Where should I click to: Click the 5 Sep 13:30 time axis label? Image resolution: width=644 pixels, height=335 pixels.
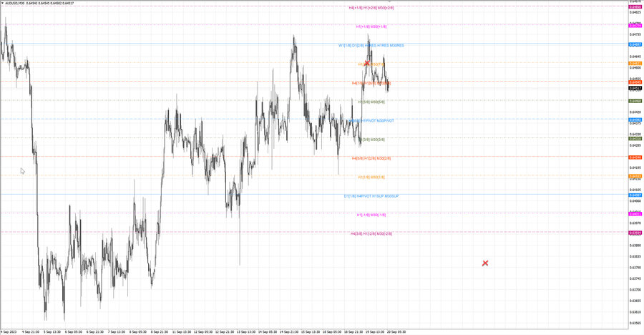52,331
